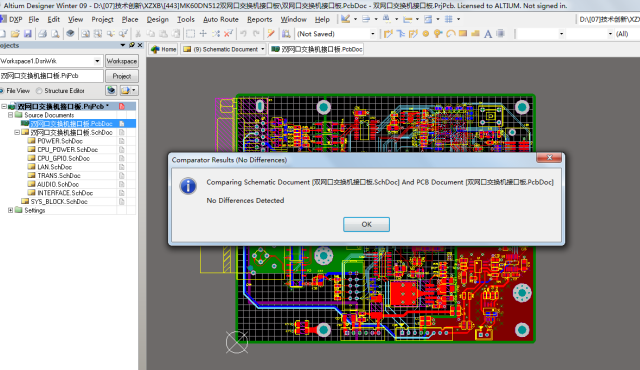Click the project name PrjPcb input field

51,76
